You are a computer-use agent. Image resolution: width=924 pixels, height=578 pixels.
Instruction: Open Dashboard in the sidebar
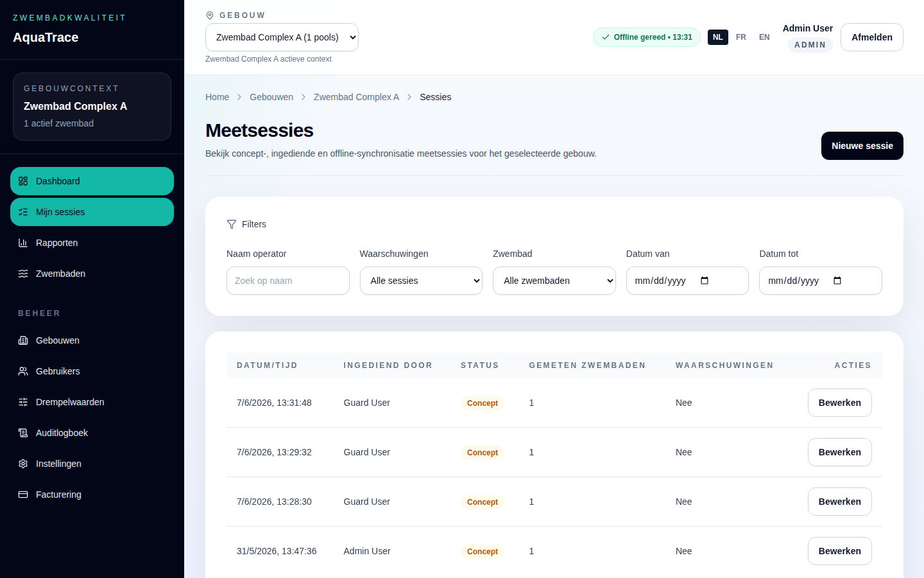coord(92,181)
